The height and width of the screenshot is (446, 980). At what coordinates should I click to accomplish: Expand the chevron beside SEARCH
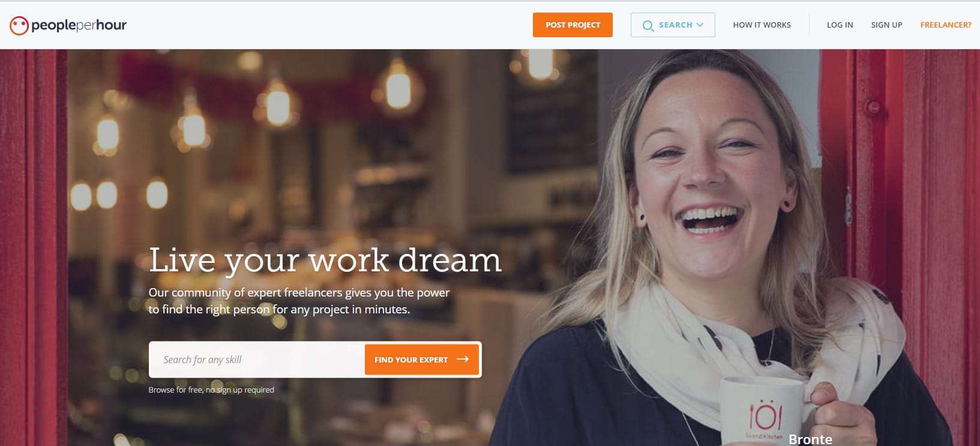pyautogui.click(x=700, y=25)
